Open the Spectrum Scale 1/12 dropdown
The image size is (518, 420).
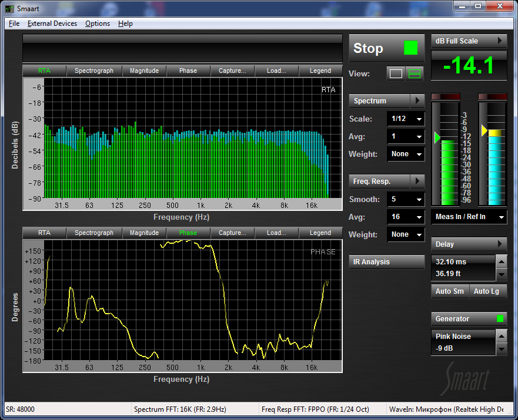406,119
